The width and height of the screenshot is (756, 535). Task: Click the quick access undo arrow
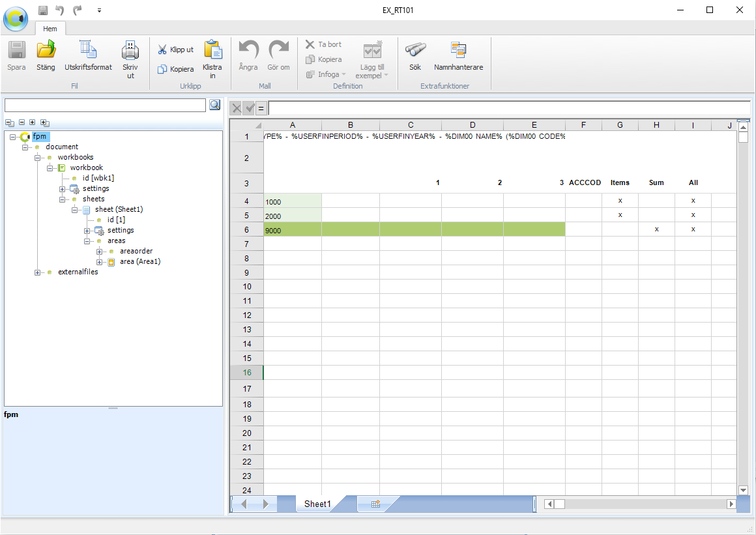60,10
